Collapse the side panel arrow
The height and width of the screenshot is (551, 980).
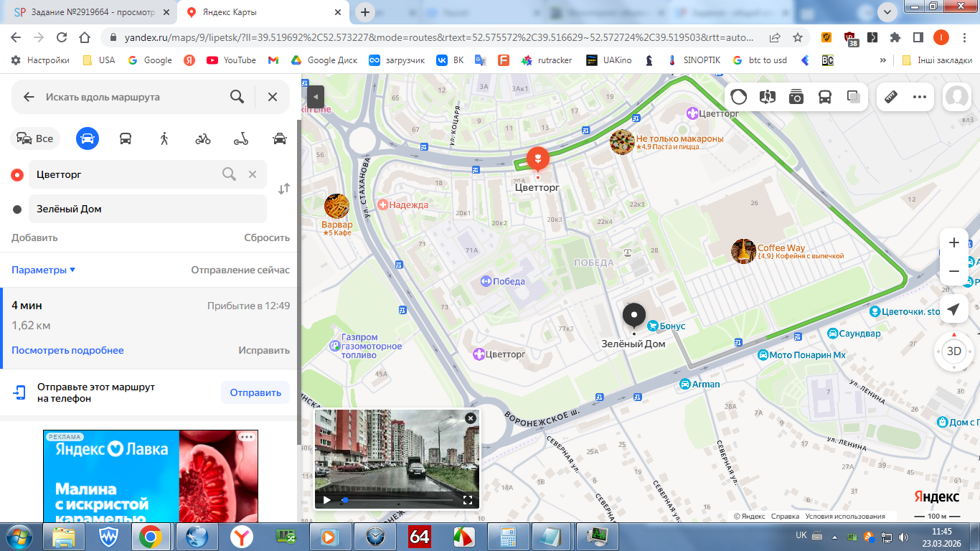pos(316,97)
